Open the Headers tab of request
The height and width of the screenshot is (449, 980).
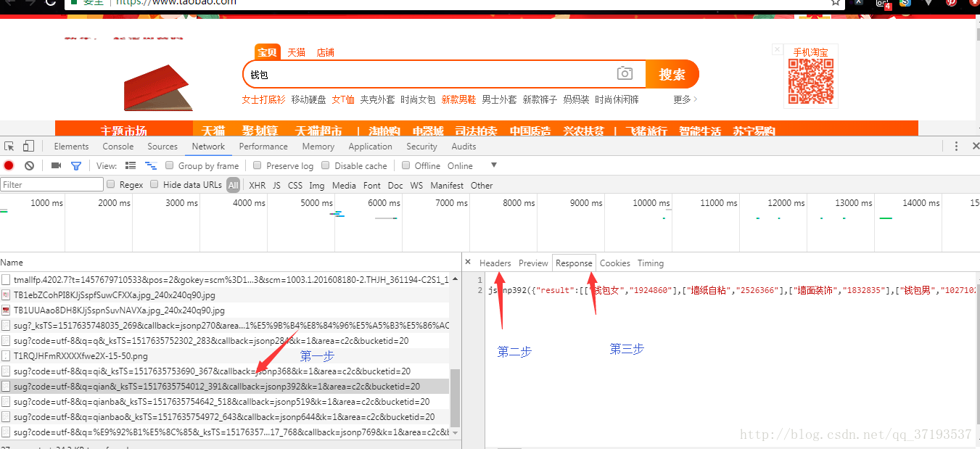pyautogui.click(x=495, y=263)
